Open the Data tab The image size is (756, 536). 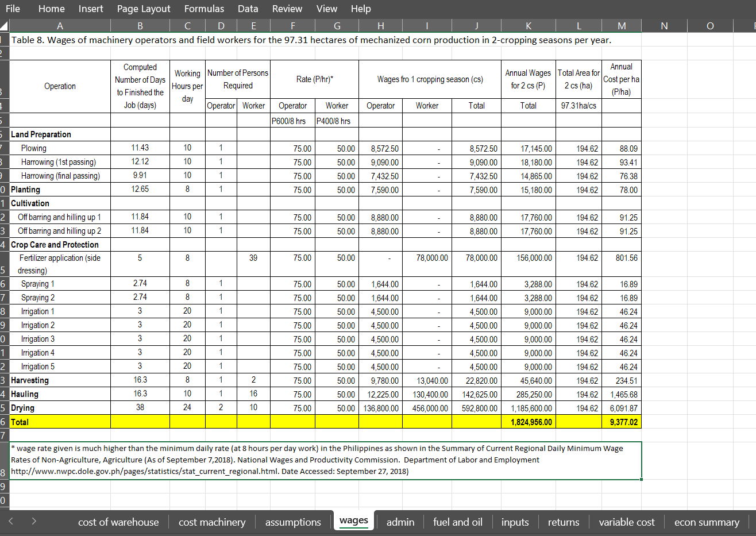[x=248, y=9]
